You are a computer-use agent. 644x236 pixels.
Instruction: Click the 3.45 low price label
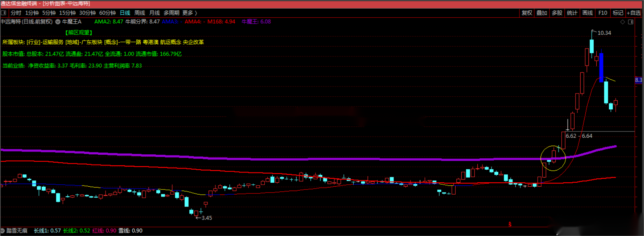pos(207,218)
